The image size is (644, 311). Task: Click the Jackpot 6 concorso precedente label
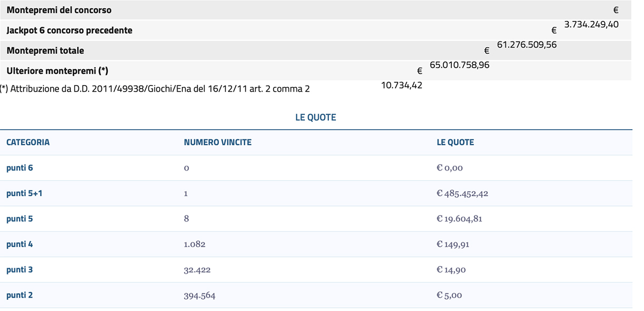click(x=69, y=31)
